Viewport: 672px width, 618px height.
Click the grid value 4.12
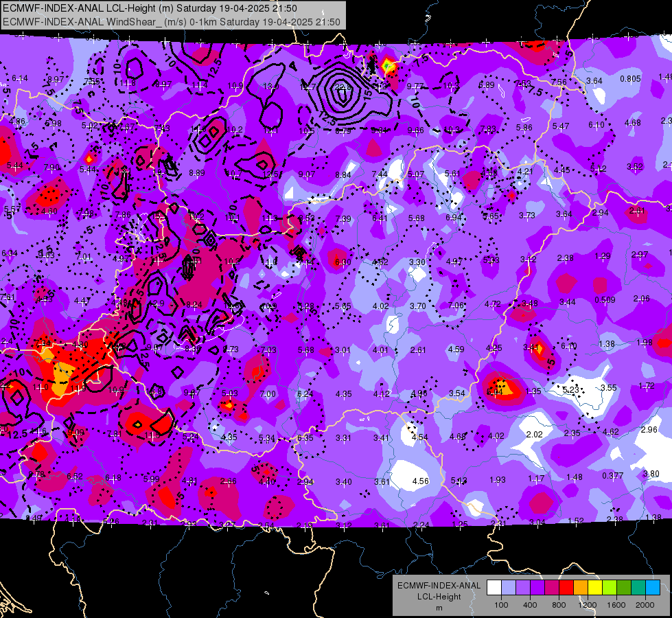[x=381, y=394]
